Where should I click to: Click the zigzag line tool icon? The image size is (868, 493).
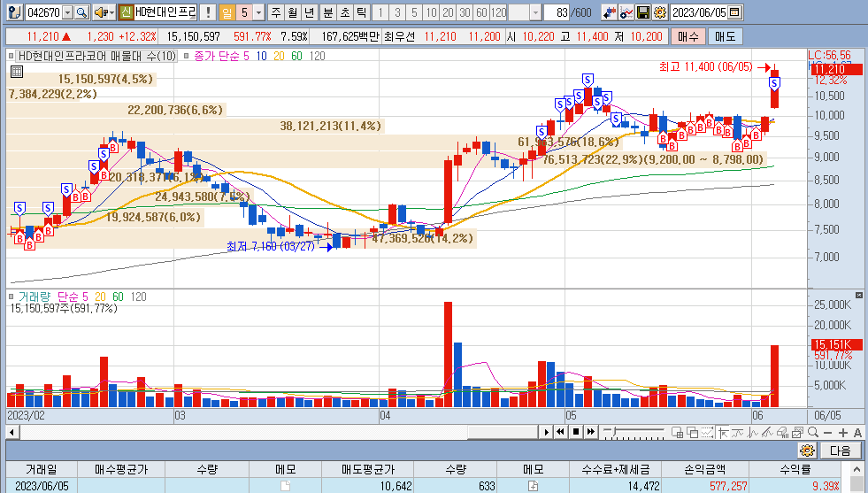click(x=752, y=433)
